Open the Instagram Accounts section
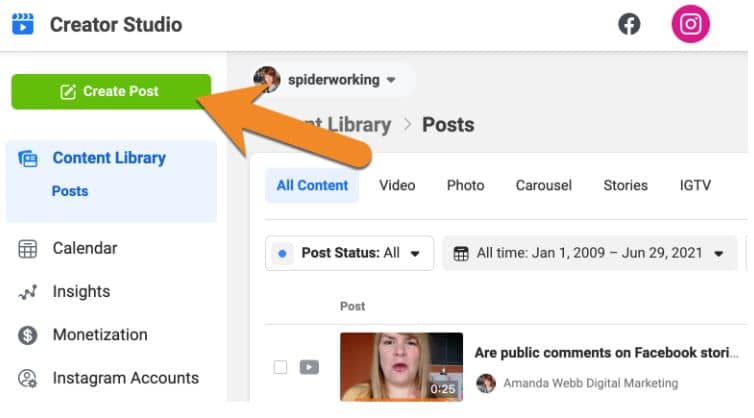The height and width of the screenshot is (418, 754). [x=126, y=378]
